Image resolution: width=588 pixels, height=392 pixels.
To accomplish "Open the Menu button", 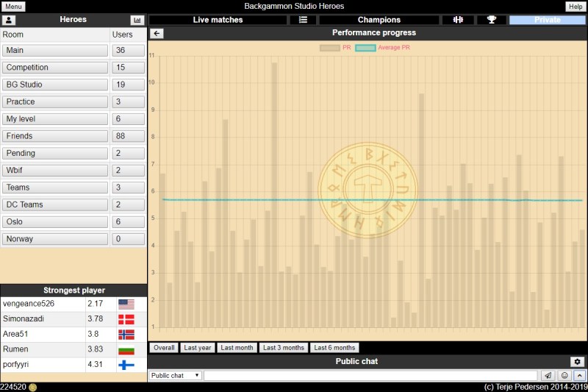I will (13, 7).
